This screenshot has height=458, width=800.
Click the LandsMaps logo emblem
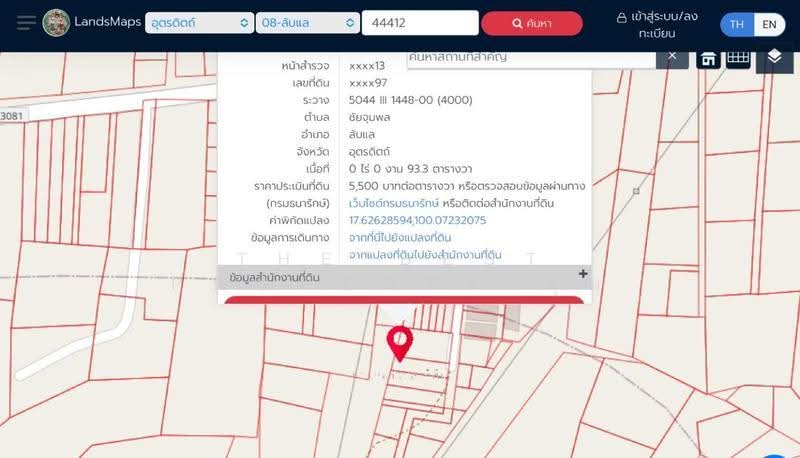coord(56,23)
